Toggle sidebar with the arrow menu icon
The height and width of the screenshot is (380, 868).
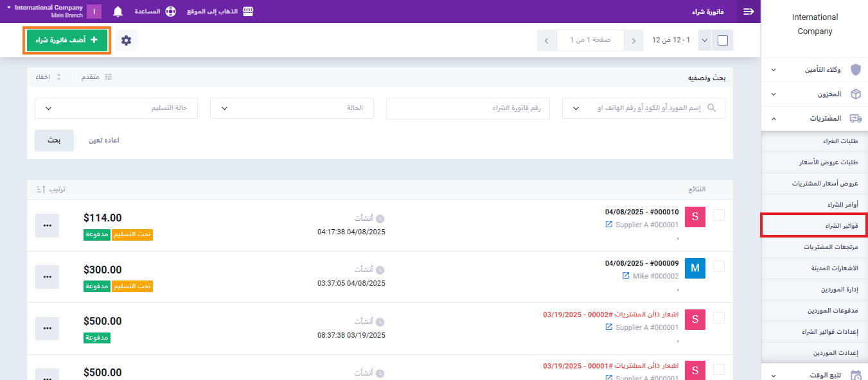tap(748, 12)
